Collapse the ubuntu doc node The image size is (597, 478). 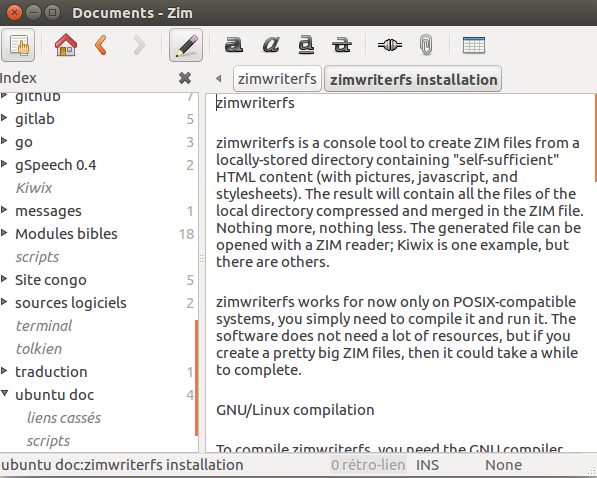pyautogui.click(x=4, y=393)
